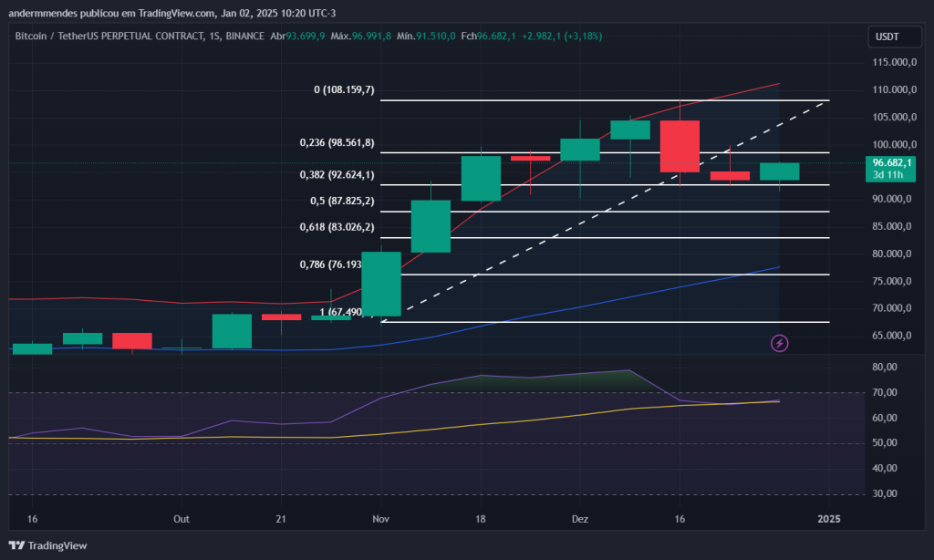Click the Abr 93.699,9 open value

[x=297, y=36]
